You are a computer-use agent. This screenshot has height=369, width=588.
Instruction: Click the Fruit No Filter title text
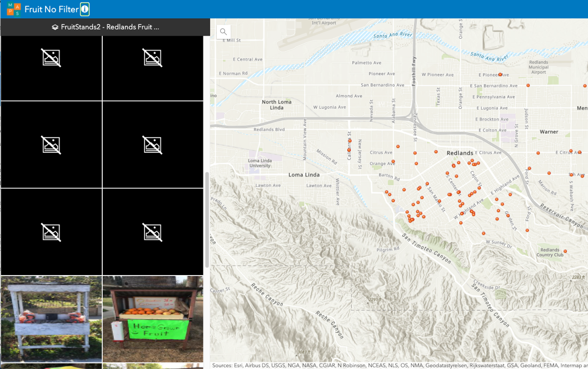(x=51, y=9)
